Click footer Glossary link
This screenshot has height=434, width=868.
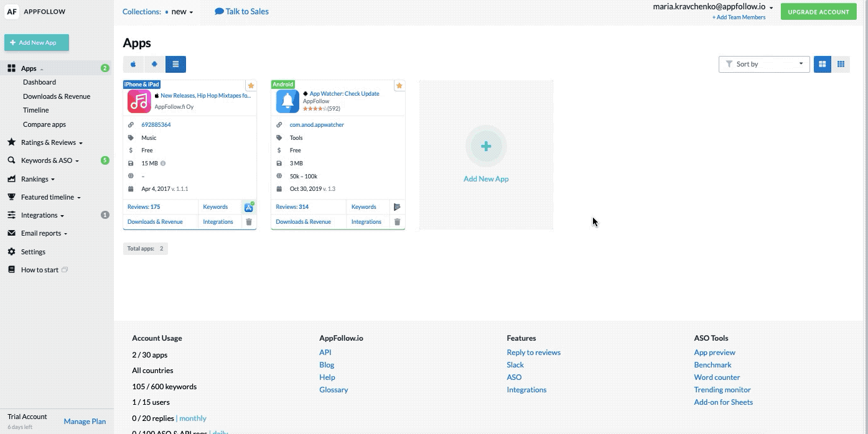[x=334, y=390]
